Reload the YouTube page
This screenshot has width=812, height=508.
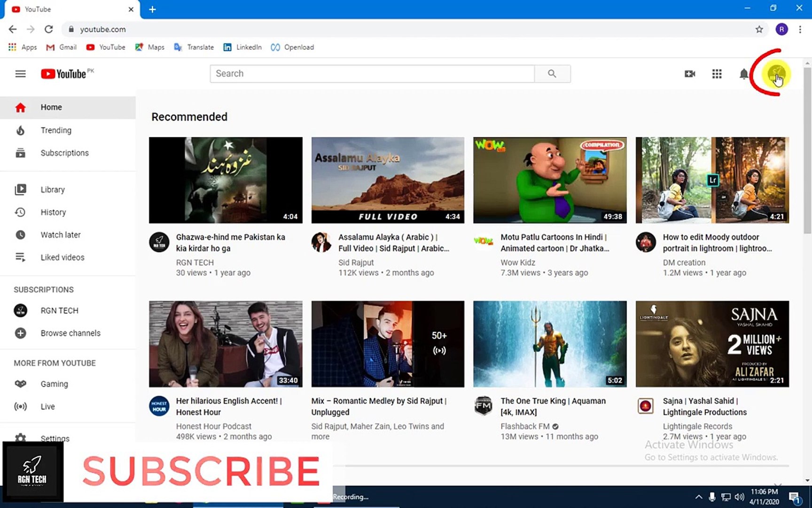[x=49, y=29]
